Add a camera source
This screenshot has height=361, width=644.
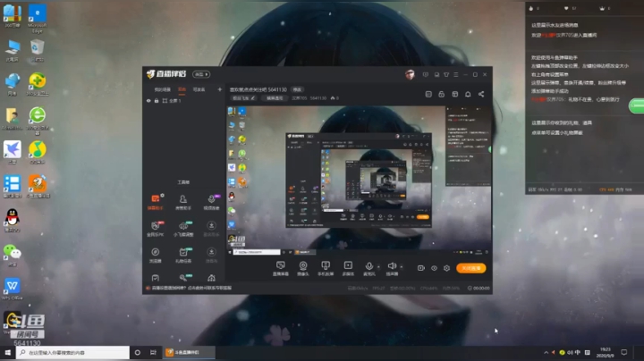(303, 268)
